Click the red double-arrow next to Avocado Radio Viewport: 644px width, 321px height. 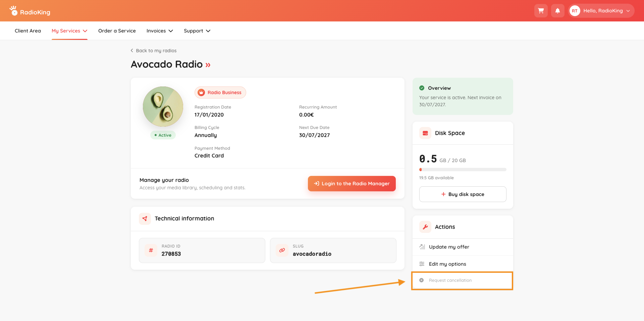coord(208,65)
